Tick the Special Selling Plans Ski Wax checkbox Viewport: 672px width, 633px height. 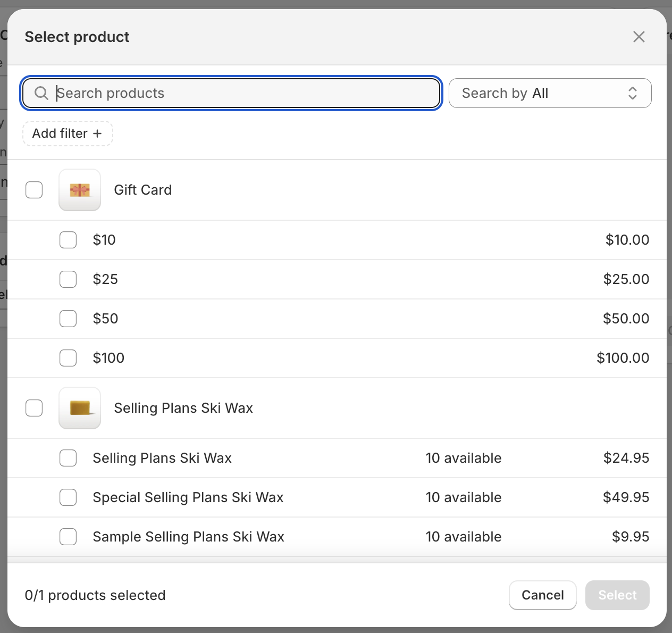click(x=68, y=497)
